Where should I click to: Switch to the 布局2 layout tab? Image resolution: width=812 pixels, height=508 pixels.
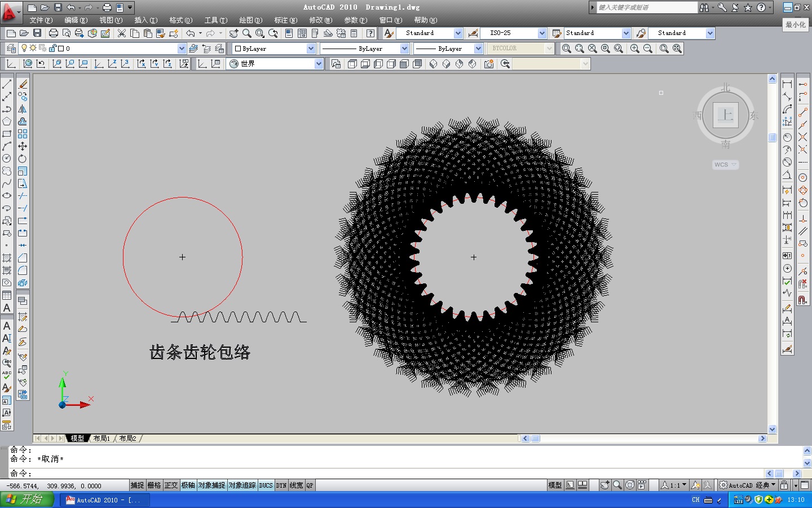[x=127, y=439]
